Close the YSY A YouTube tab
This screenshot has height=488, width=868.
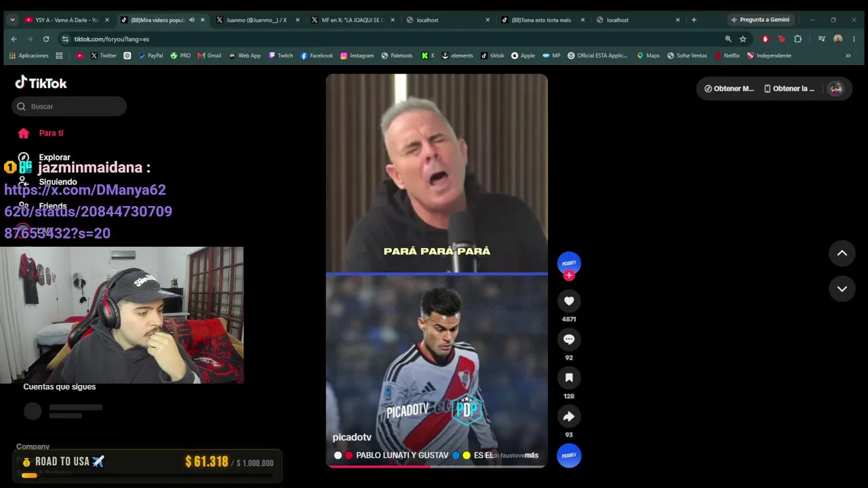pos(107,20)
